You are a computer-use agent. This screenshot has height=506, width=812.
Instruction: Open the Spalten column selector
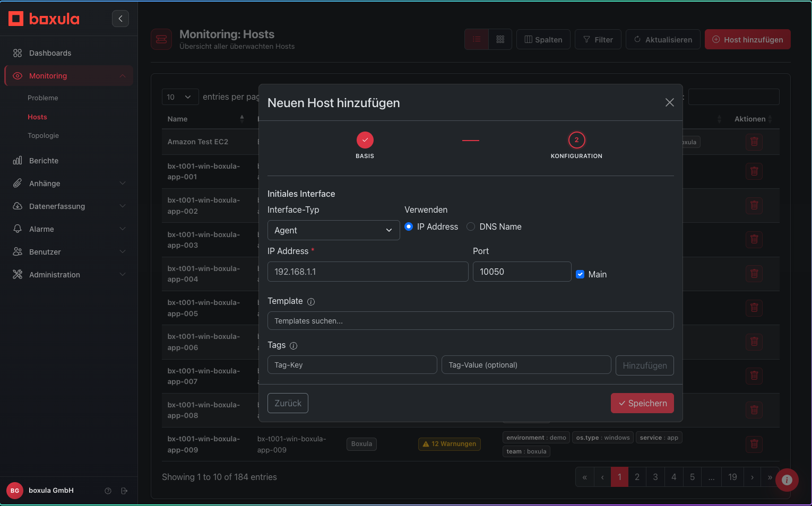[543, 39]
